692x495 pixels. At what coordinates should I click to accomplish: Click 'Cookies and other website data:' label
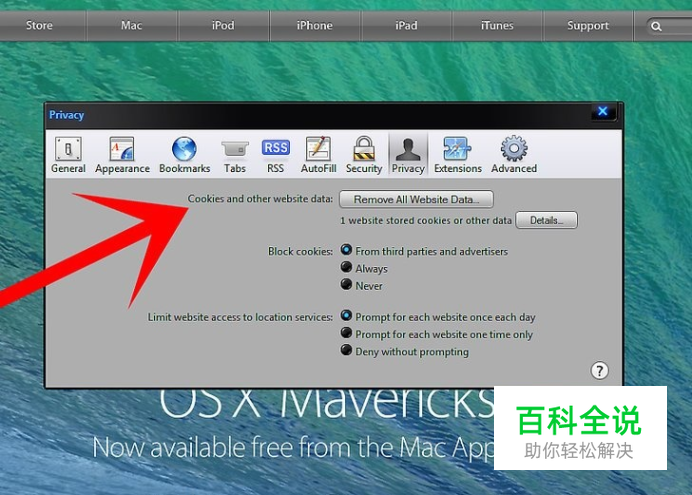(260, 199)
